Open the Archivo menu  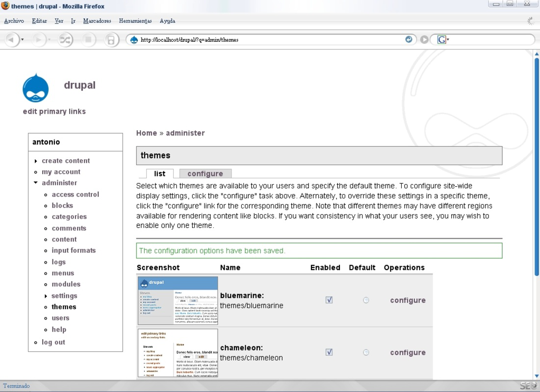14,21
